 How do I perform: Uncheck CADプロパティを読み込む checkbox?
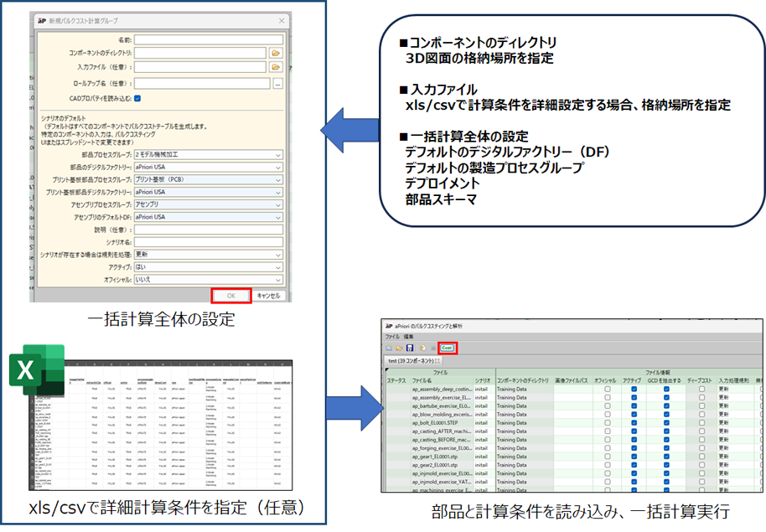pyautogui.click(x=137, y=99)
